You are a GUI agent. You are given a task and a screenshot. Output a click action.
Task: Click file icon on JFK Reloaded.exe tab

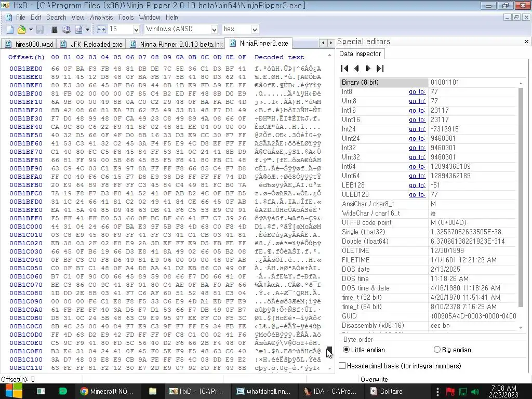(x=63, y=44)
